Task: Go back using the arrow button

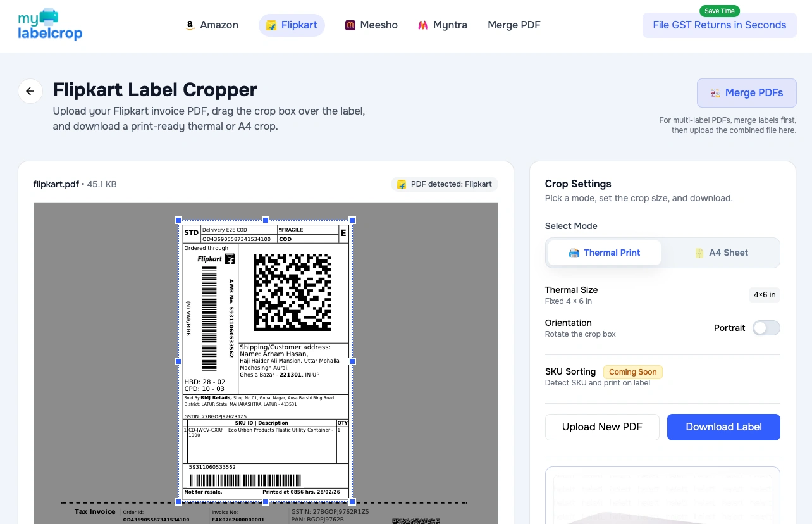Action: point(30,91)
